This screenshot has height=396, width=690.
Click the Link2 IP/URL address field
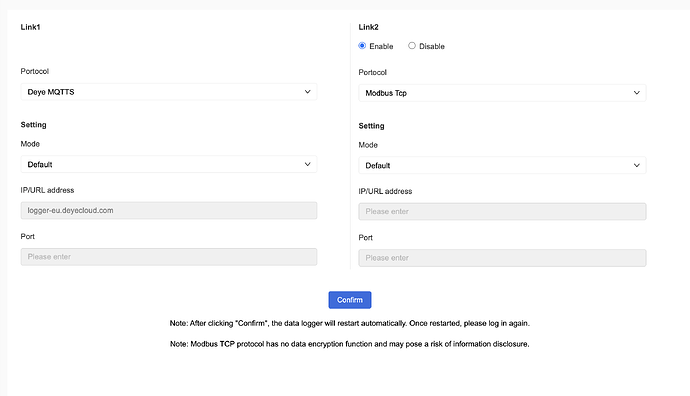502,212
